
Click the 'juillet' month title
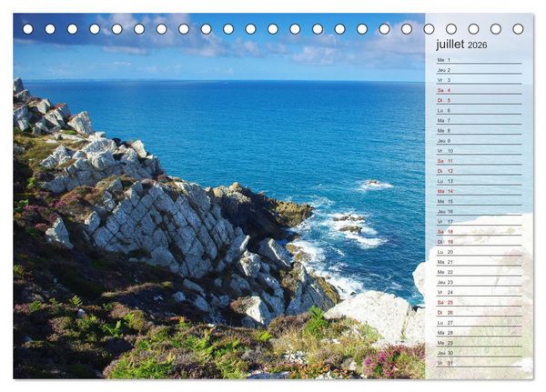[x=450, y=45]
